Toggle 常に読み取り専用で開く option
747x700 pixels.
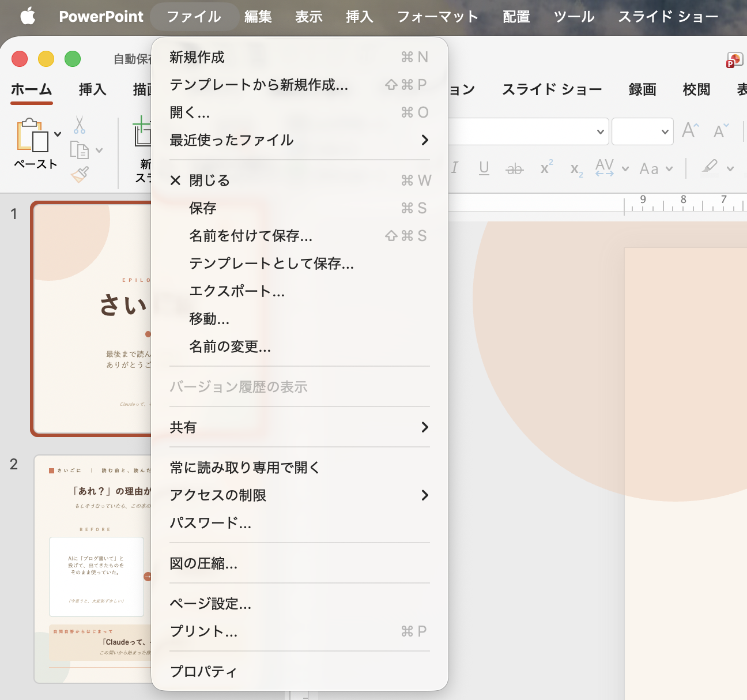[x=300, y=468]
